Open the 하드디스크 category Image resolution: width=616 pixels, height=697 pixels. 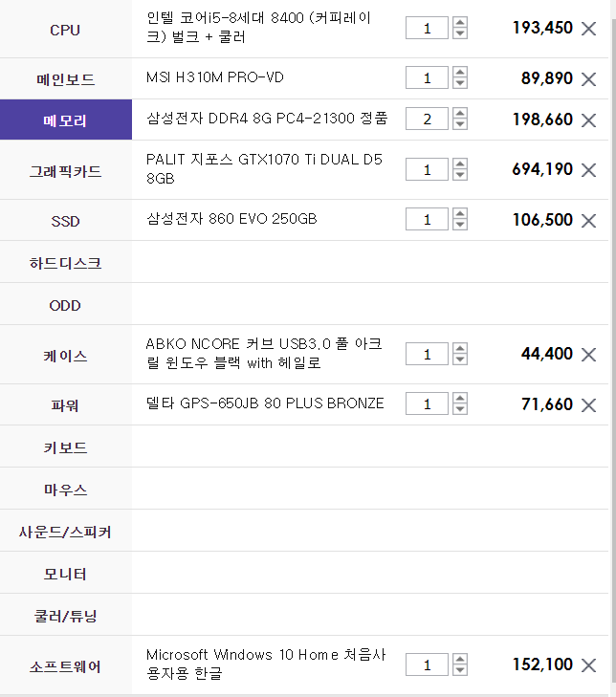coord(66,262)
